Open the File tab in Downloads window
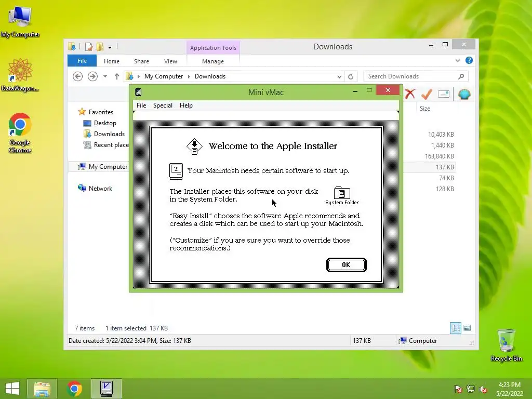Screen dimensions: 532x399 (x=82, y=61)
